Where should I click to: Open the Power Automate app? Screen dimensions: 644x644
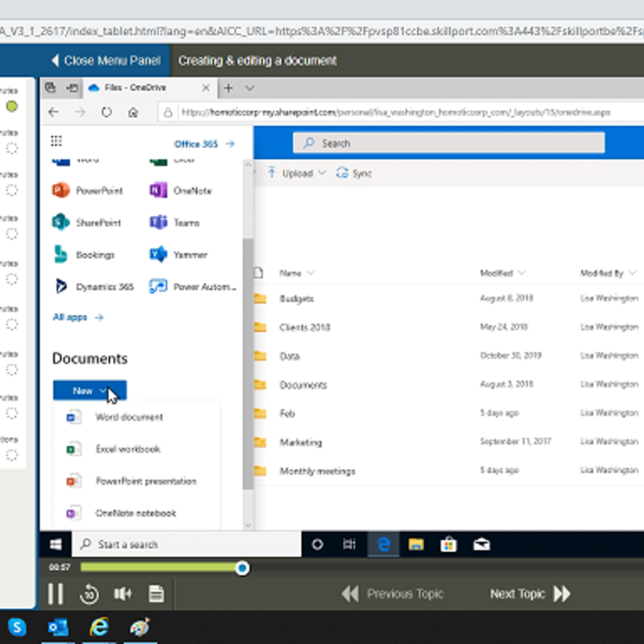(192, 287)
